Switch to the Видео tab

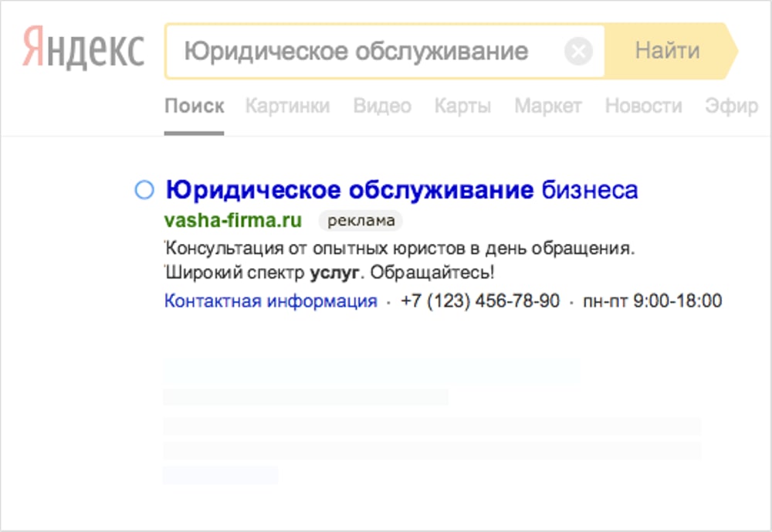383,106
